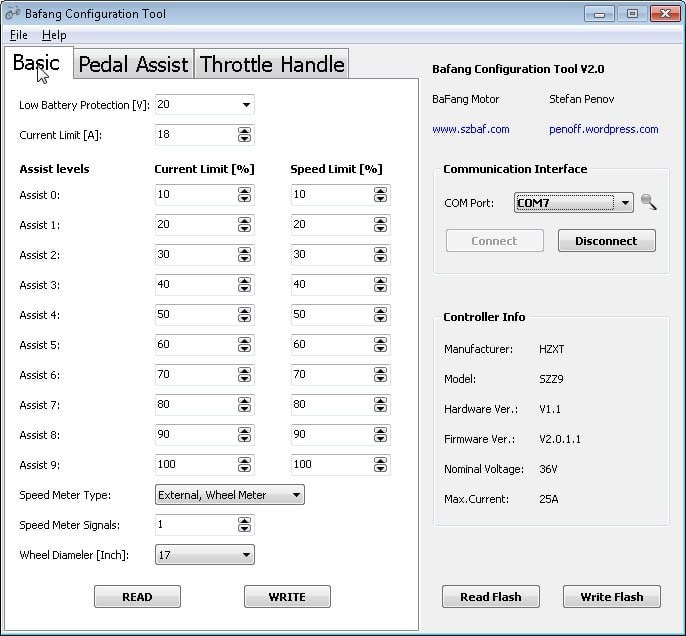Open the Help menu
Viewport: 686px width, 636px height.
pyautogui.click(x=54, y=35)
